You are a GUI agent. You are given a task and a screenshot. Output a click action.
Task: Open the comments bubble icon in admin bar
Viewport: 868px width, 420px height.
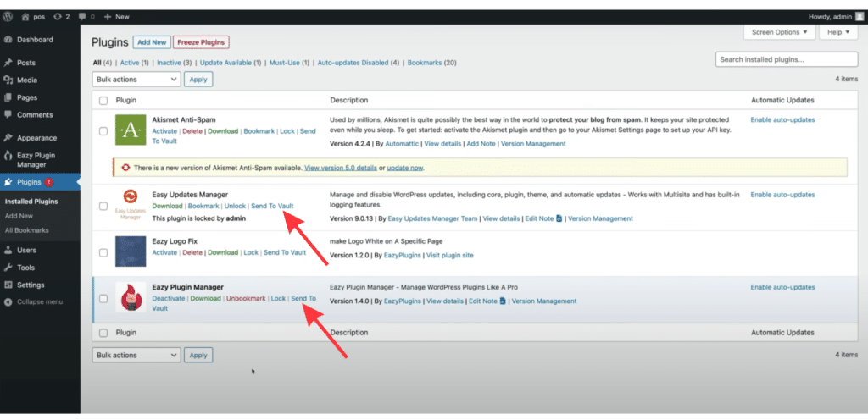point(82,17)
